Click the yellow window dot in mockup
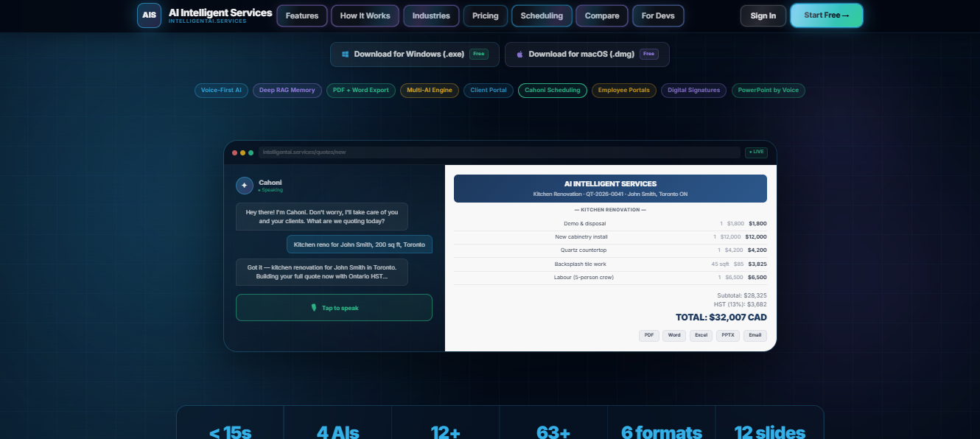 (x=242, y=152)
